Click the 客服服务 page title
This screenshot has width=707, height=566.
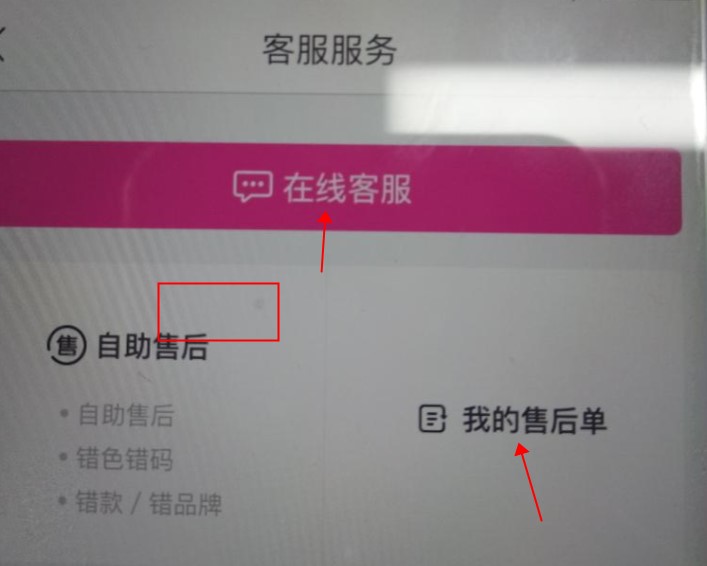pos(330,50)
